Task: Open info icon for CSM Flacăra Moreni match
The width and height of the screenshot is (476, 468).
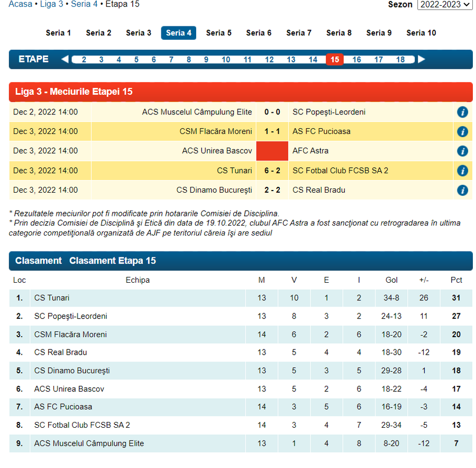Action: coord(462,132)
